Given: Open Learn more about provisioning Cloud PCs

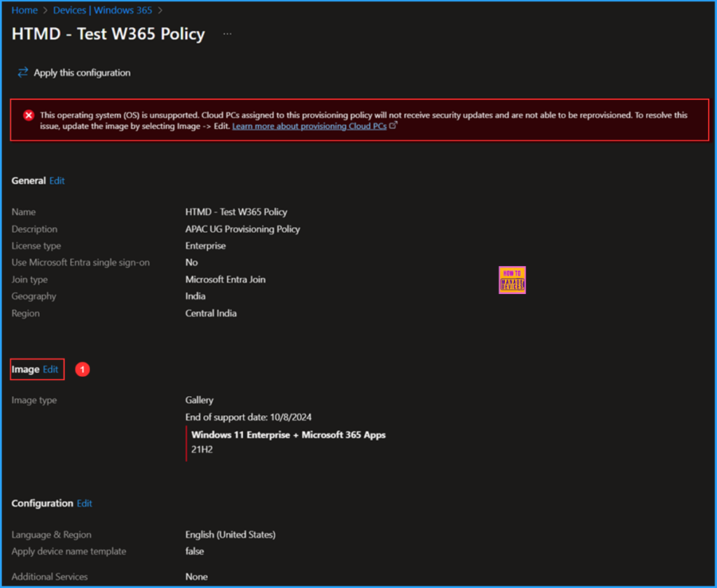Looking at the screenshot, I should point(309,126).
